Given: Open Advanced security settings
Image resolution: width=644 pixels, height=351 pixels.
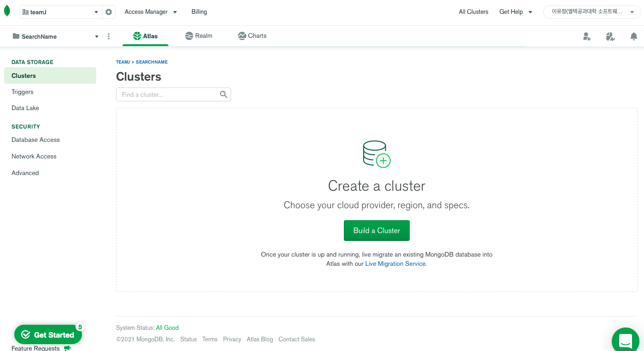Looking at the screenshot, I should (25, 173).
